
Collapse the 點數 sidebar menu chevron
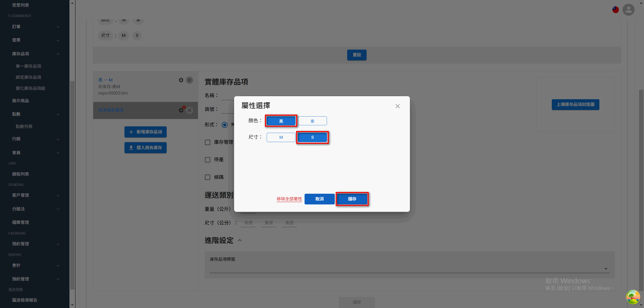pos(58,115)
